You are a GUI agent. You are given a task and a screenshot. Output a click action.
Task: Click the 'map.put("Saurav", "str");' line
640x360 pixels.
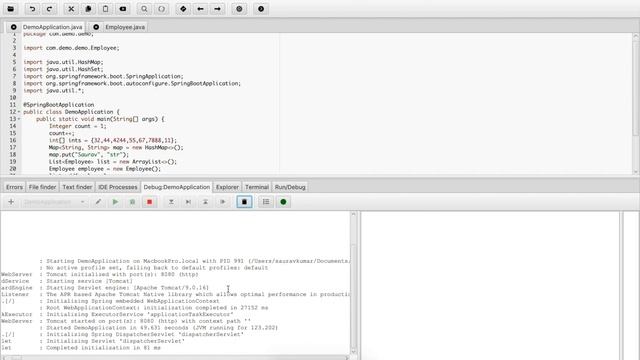click(89, 155)
